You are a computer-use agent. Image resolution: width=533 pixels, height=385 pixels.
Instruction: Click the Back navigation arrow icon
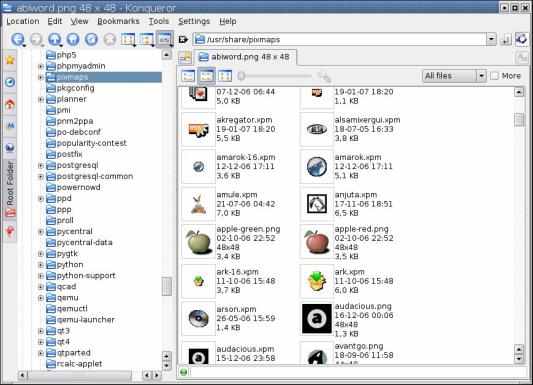17,39
